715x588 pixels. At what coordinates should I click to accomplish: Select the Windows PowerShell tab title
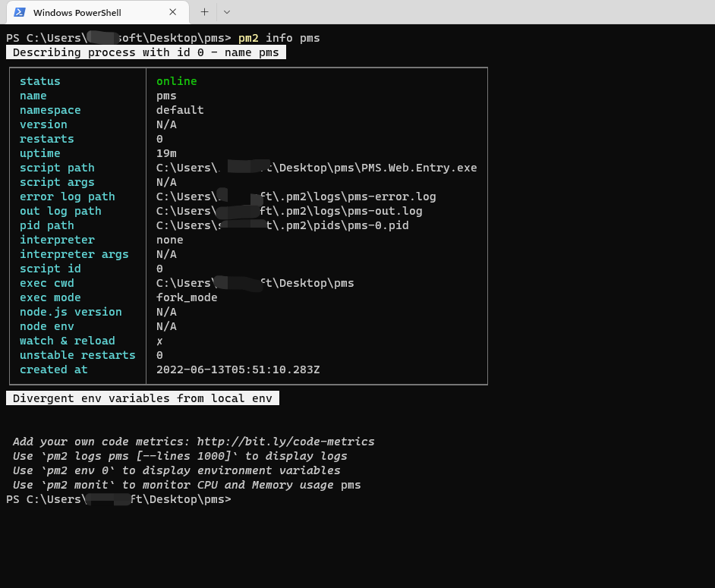click(77, 12)
